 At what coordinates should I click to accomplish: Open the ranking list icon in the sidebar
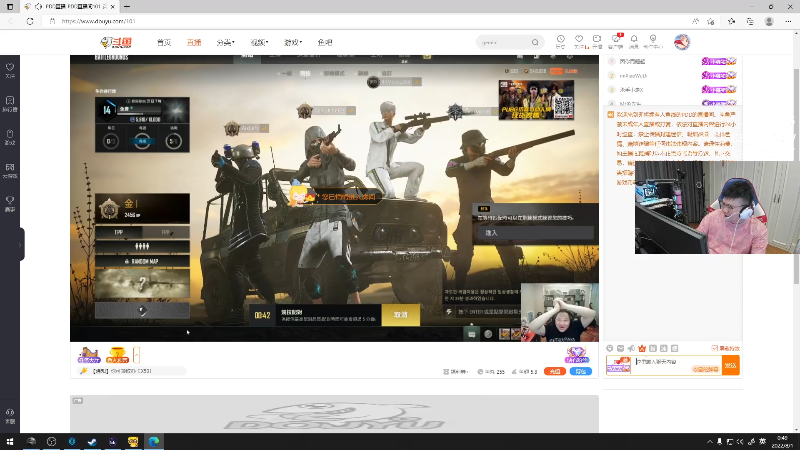(10, 104)
